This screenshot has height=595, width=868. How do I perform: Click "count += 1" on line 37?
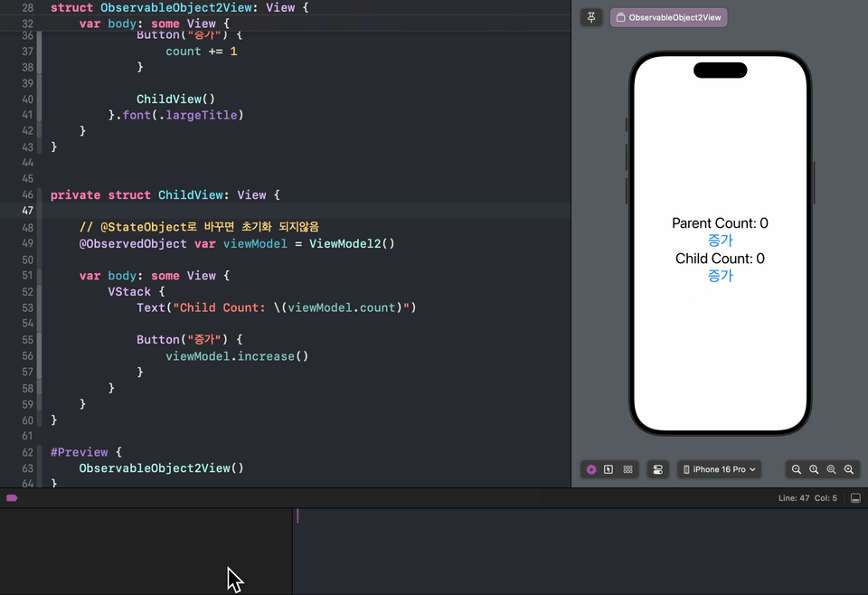click(x=202, y=52)
